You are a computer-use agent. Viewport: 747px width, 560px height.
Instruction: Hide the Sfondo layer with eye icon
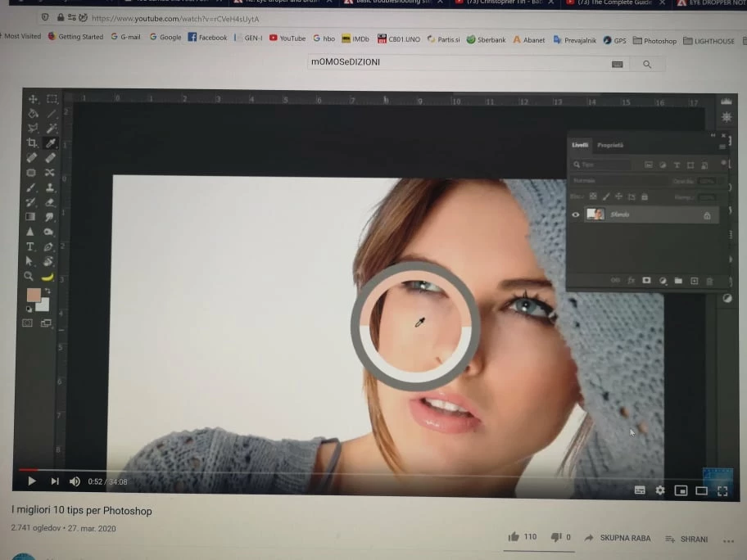(576, 215)
